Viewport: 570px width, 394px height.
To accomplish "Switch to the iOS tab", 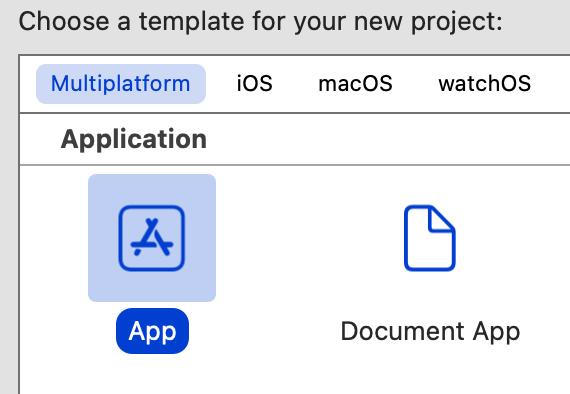I will click(254, 84).
